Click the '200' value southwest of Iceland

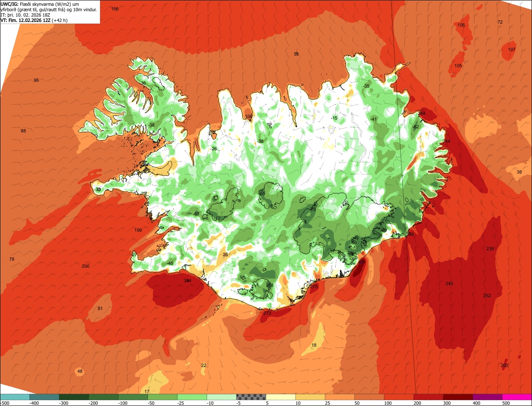86,266
